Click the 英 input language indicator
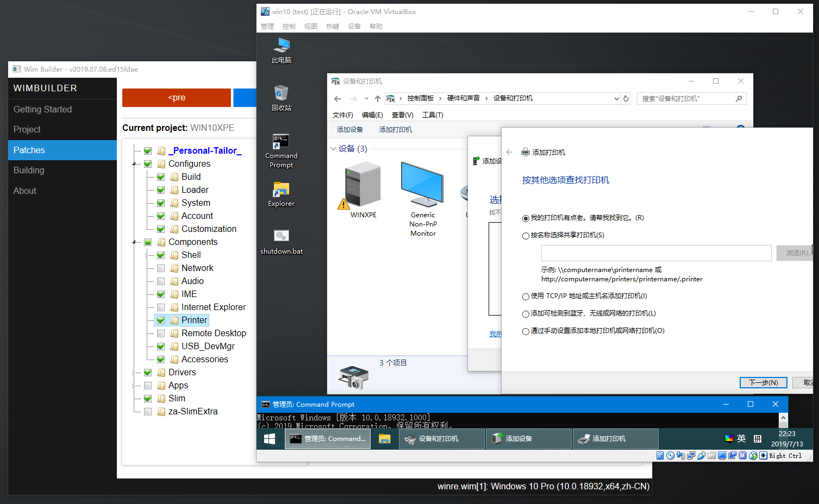The image size is (819, 504). pyautogui.click(x=741, y=439)
